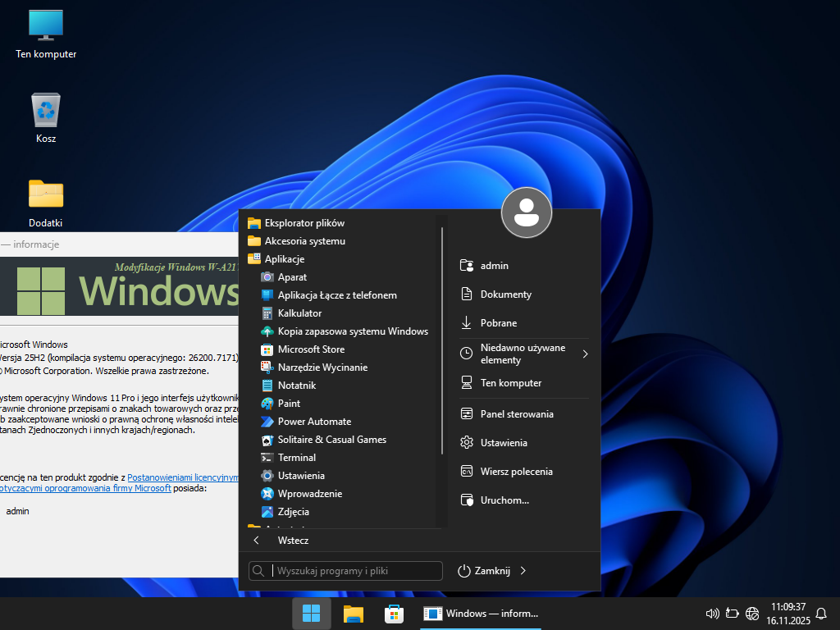Open Solitaire & Casual Games
This screenshot has width=840, height=630.
331,440
